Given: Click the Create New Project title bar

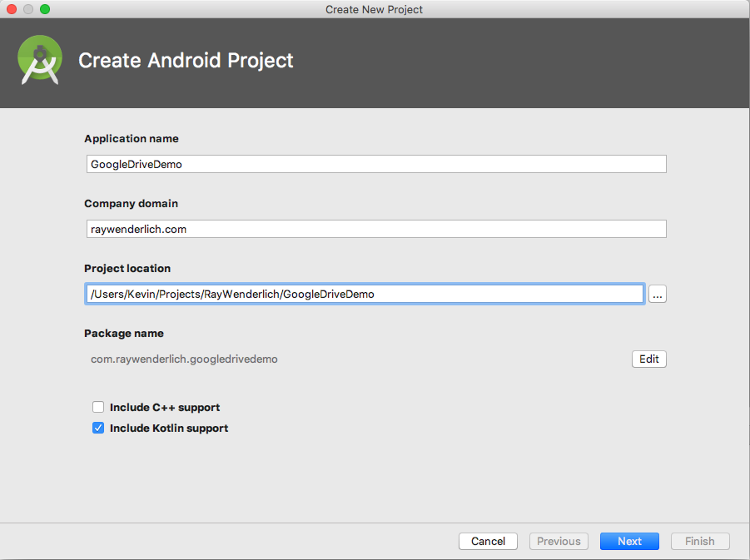Looking at the screenshot, I should pos(374,9).
